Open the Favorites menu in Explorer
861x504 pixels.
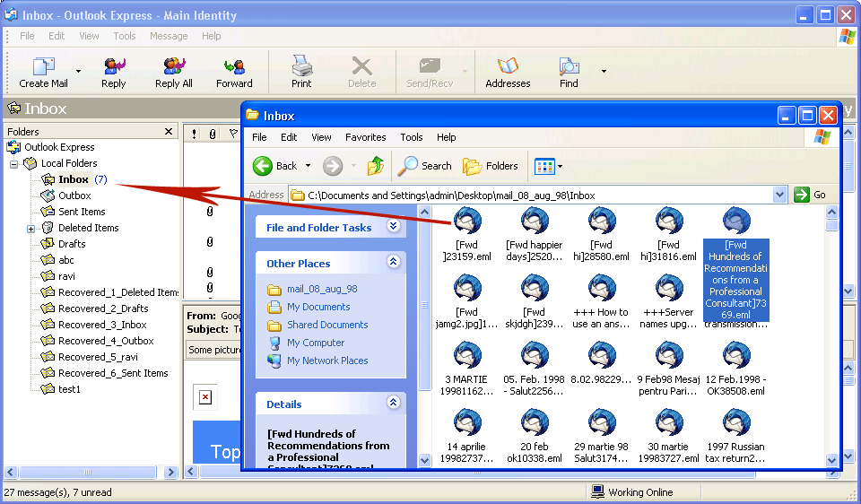point(365,137)
